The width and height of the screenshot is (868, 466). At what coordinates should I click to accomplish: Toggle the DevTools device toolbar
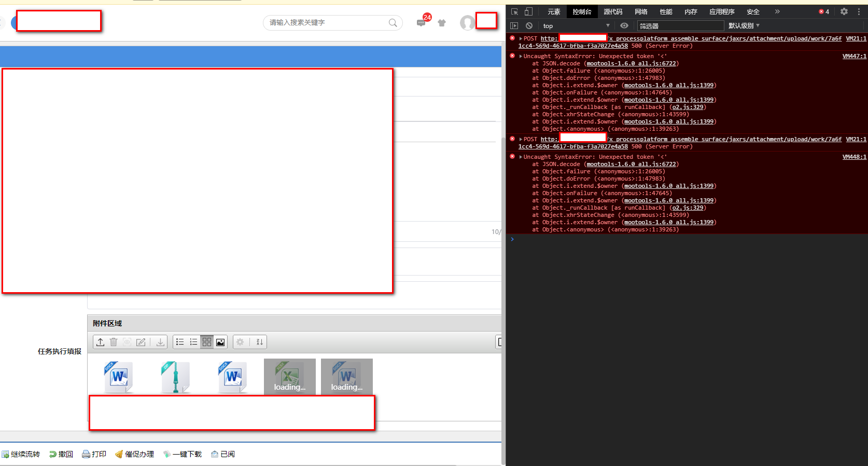click(528, 11)
